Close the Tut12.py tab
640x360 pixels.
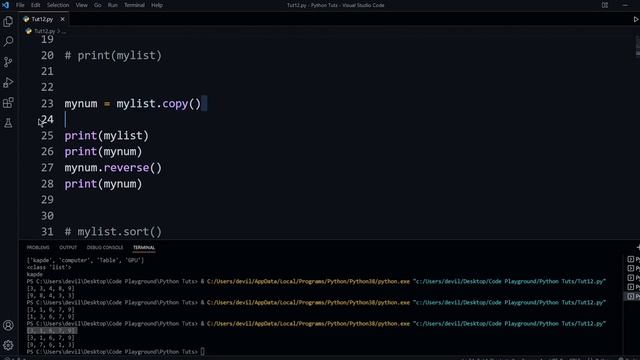pos(62,19)
